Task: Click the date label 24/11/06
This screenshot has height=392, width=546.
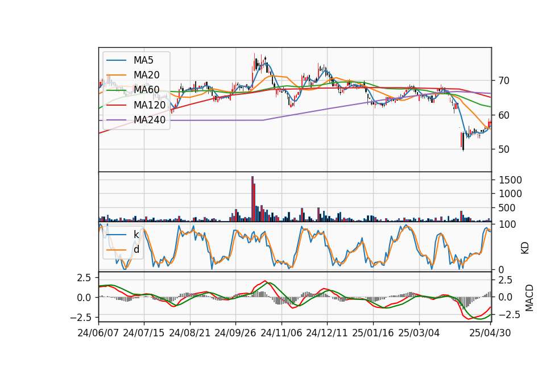Action: coord(282,333)
